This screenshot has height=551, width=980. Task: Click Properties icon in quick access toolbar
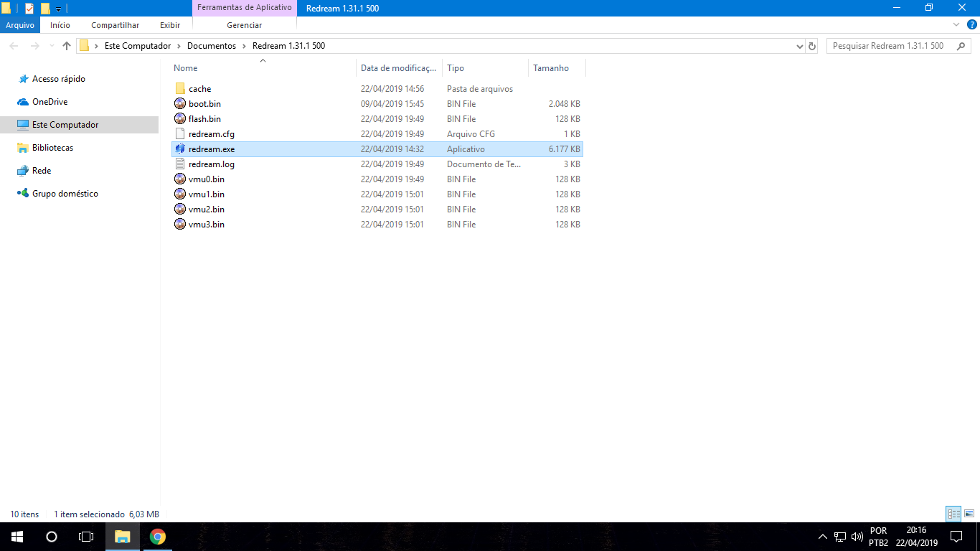click(29, 9)
